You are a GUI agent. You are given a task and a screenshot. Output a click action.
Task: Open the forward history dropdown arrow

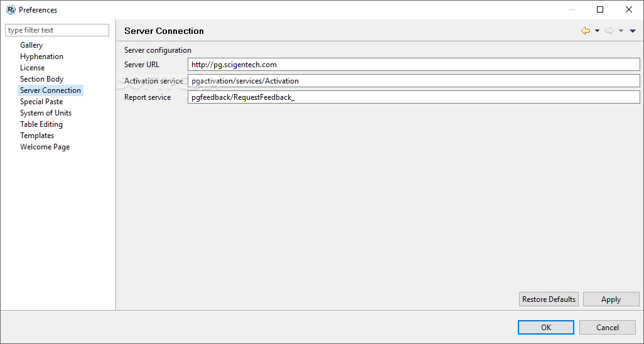point(621,31)
